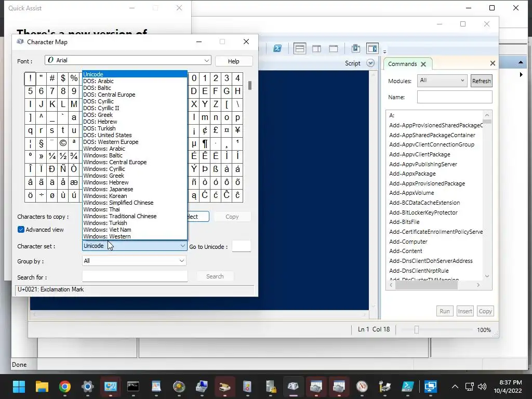Choose Windows: Simplified Chinese character set
Viewport: 532px width, 399px height.
[135, 203]
